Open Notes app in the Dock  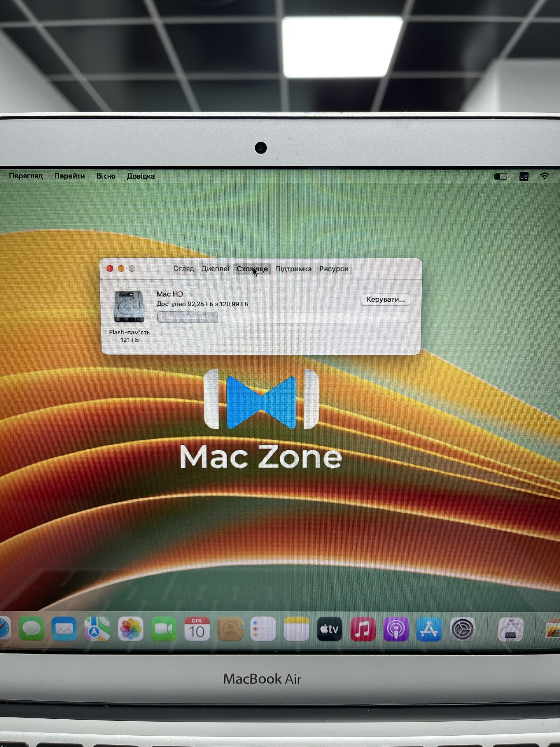(296, 629)
